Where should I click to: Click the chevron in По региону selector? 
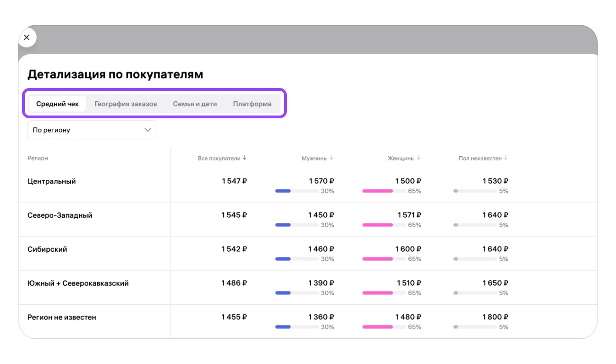tap(148, 130)
